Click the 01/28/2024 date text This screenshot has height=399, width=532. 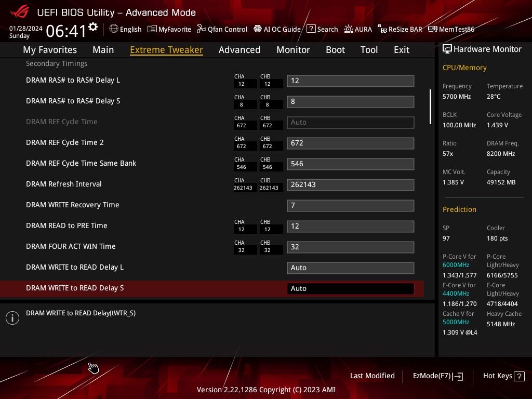tap(26, 29)
